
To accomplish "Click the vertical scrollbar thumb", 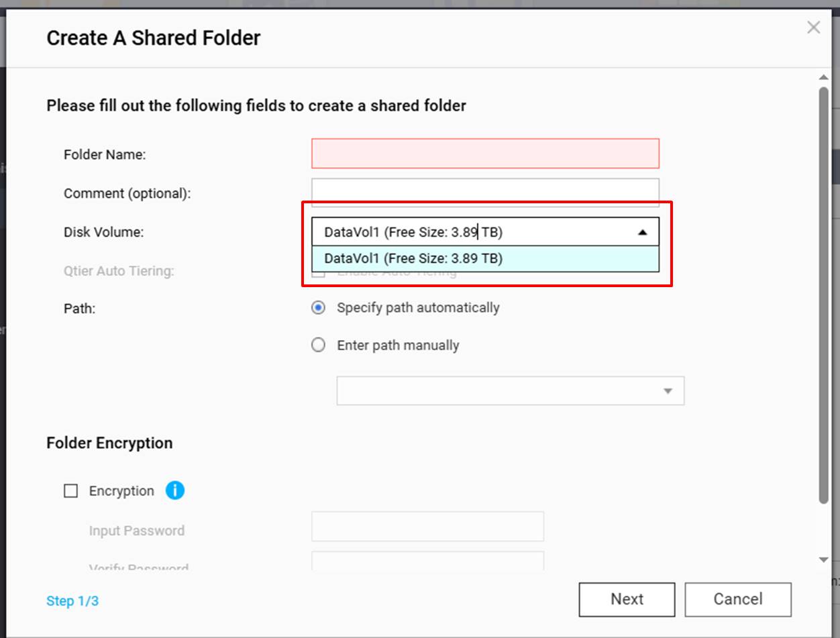I will coord(824,295).
